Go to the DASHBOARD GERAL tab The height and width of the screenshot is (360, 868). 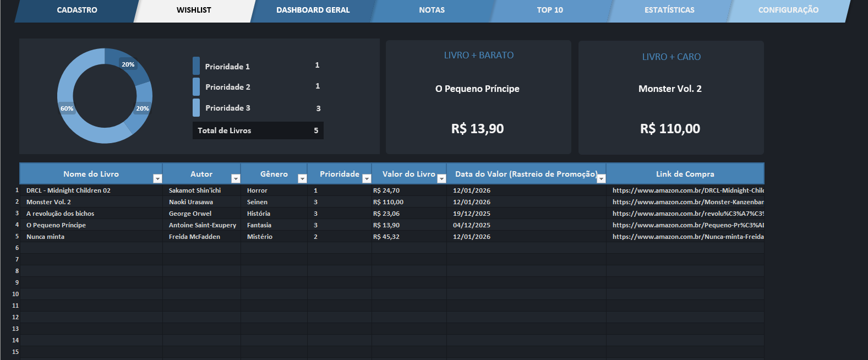[x=313, y=10]
